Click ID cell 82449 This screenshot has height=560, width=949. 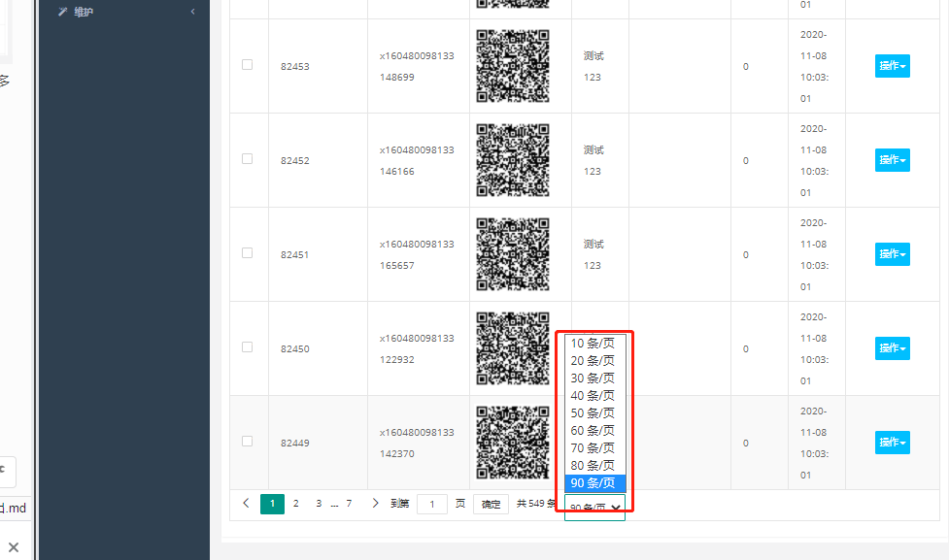(294, 444)
